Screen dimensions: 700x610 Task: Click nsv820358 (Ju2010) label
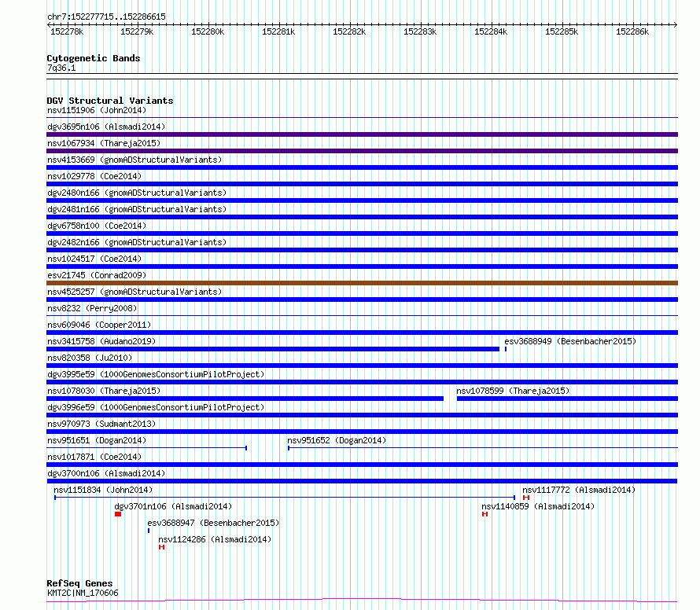[x=90, y=358]
